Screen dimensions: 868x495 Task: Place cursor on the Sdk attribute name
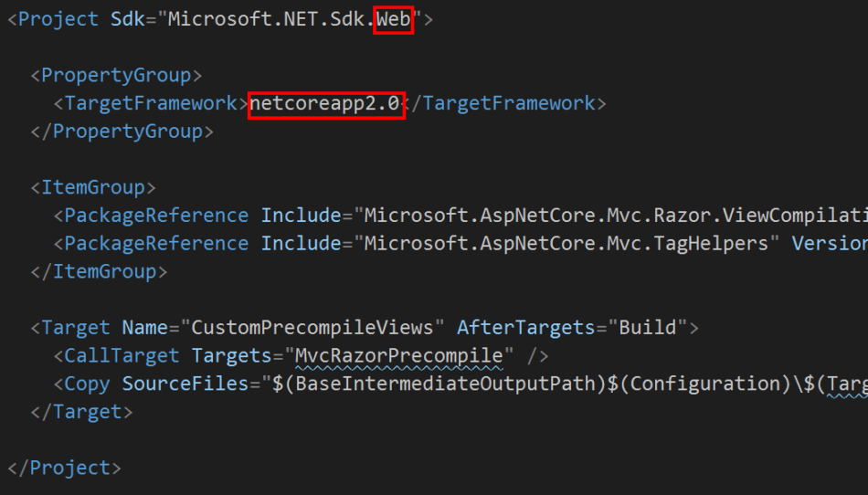click(128, 19)
